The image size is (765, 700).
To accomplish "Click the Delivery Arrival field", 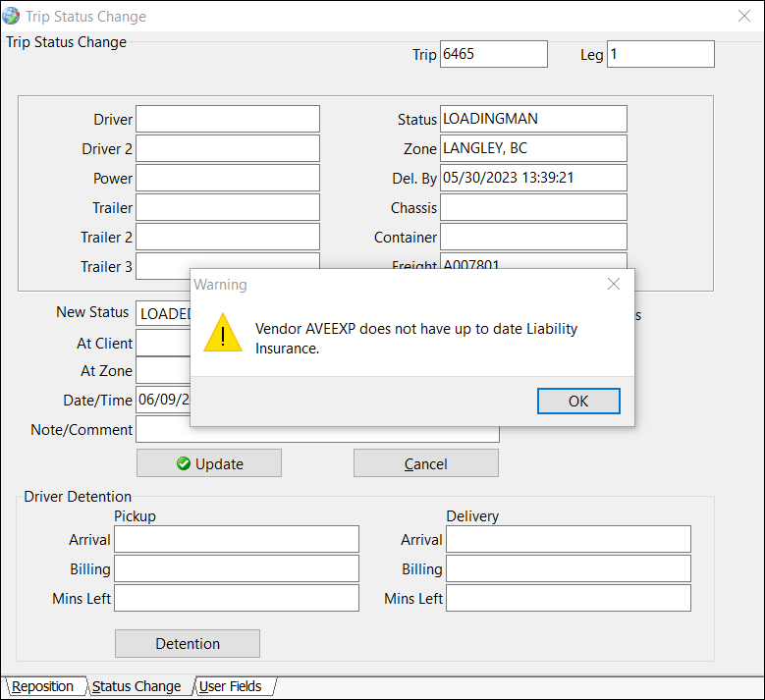I will (x=569, y=539).
